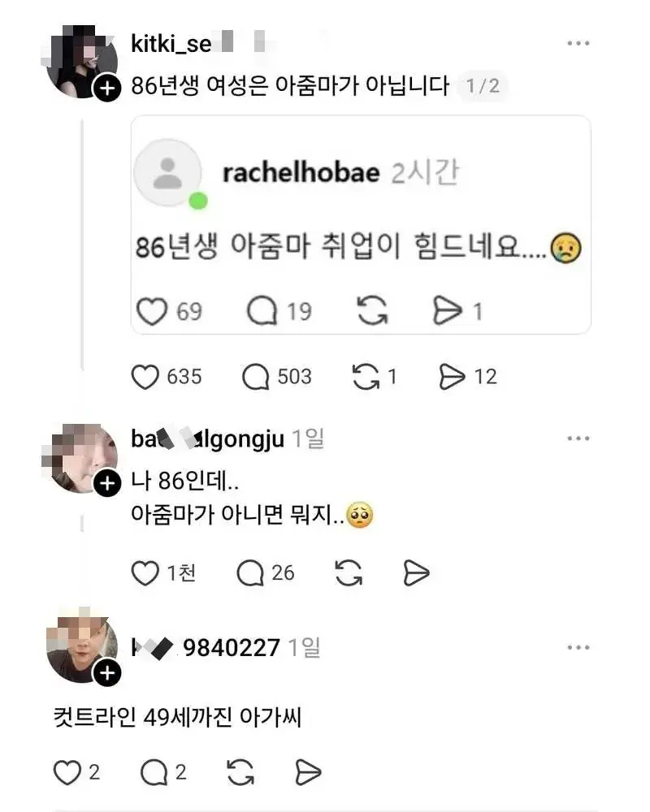Like the kitki_se post with 635 likes
This screenshot has width=650, height=812.
146,377
